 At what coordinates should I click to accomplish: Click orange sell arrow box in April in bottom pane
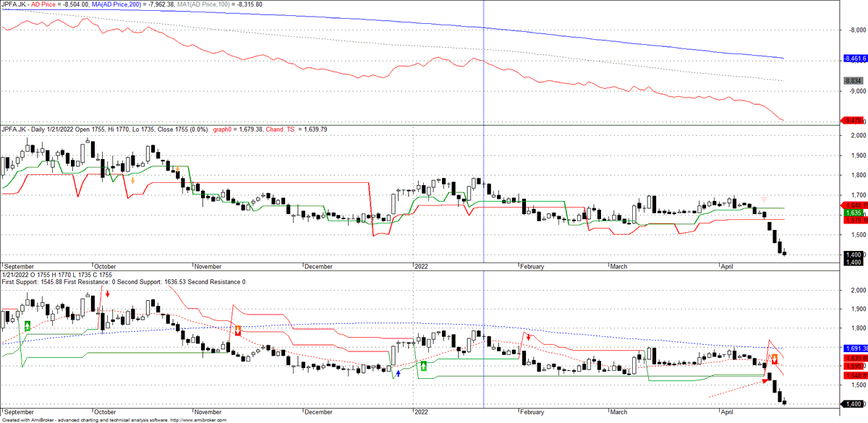775,359
